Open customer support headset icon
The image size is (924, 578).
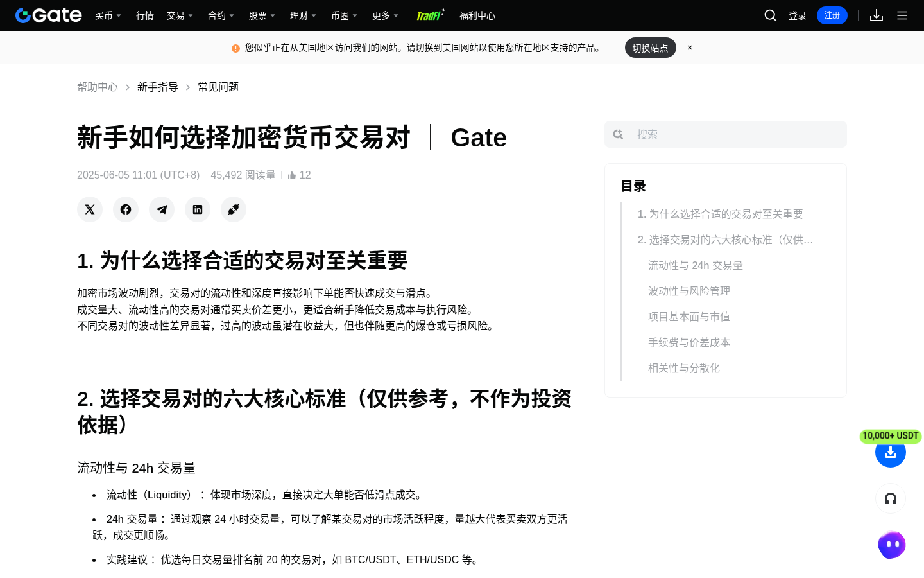(x=891, y=498)
